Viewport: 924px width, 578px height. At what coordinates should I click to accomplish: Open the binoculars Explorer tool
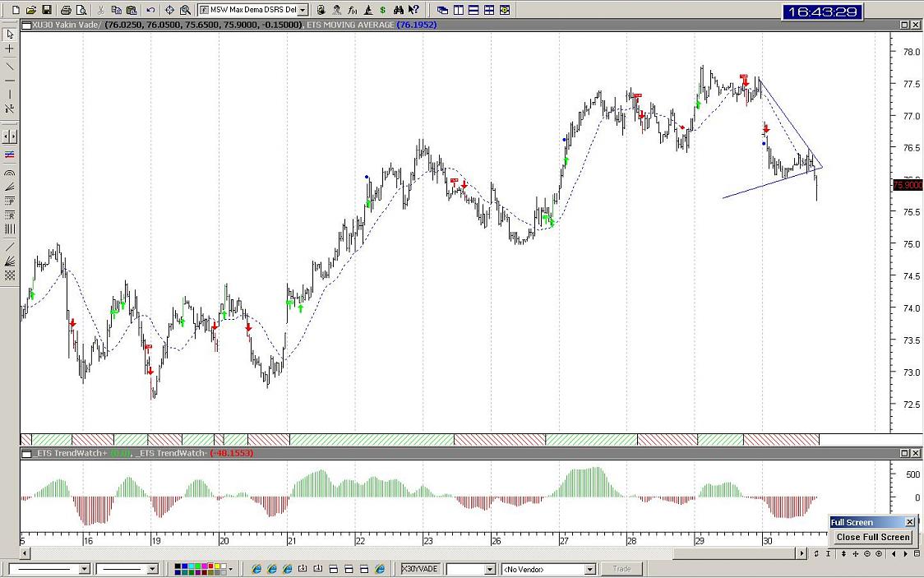coord(399,10)
